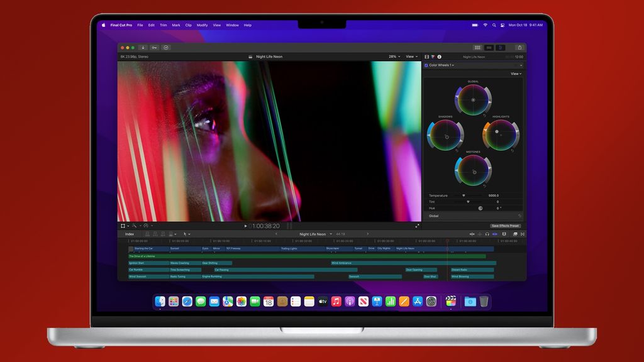The image size is (644, 362).
Task: Open the 28% viewer zoom dropdown
Action: point(392,56)
